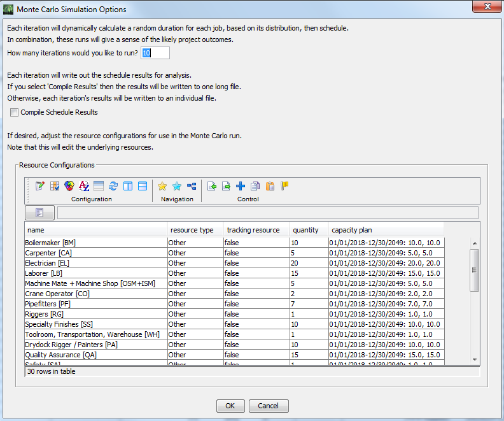Select the Crane Operator [CO] row
Image resolution: width=504 pixels, height=421 pixels.
point(235,294)
